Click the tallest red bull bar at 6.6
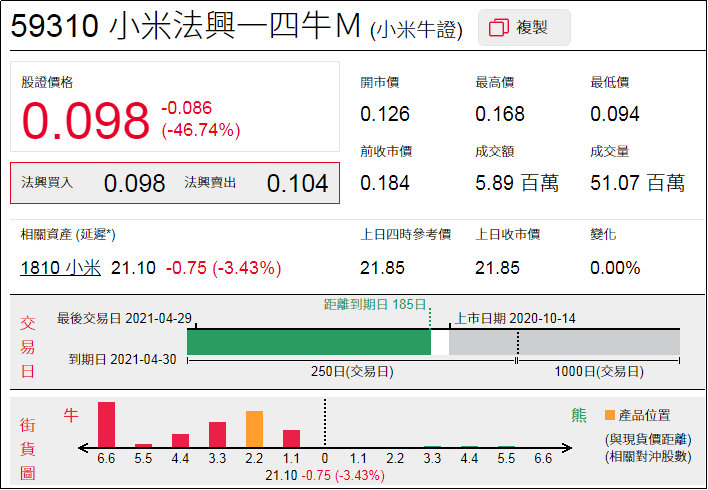Screen dimensions: 708x490 pos(107,425)
